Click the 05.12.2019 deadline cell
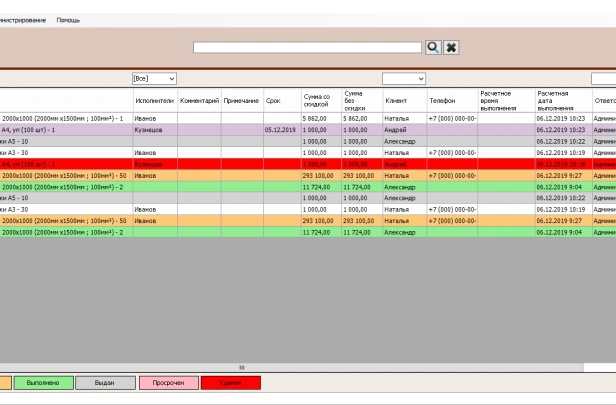This screenshot has width=616, height=405. pyautogui.click(x=280, y=130)
